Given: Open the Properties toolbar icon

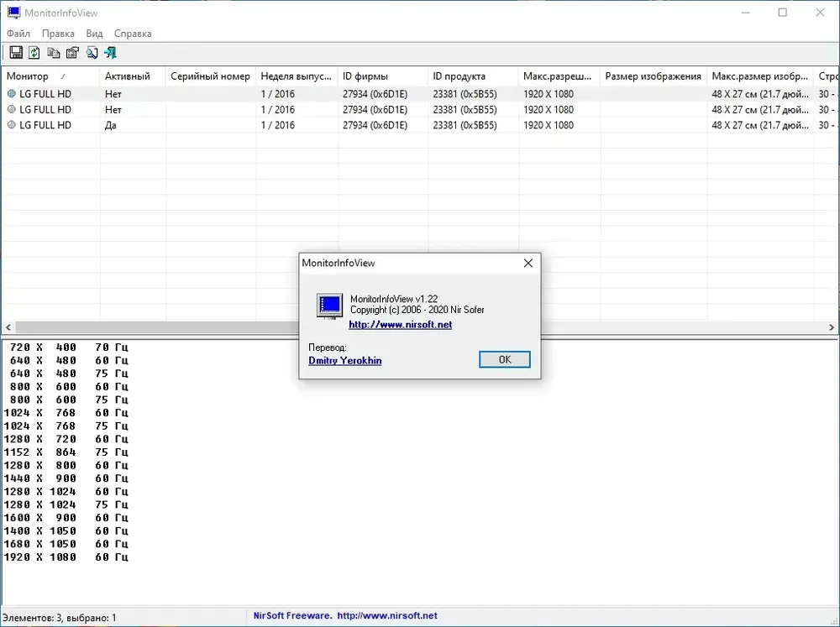Looking at the screenshot, I should [72, 53].
